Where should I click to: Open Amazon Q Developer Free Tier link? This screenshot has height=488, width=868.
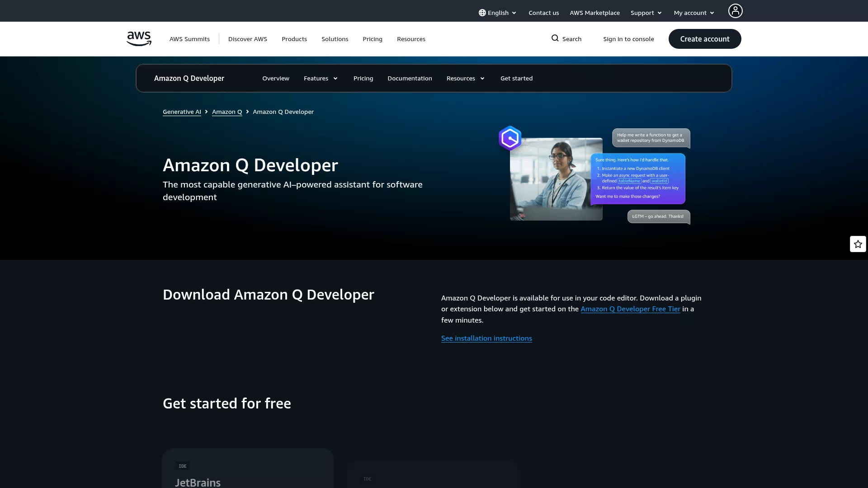tap(630, 309)
